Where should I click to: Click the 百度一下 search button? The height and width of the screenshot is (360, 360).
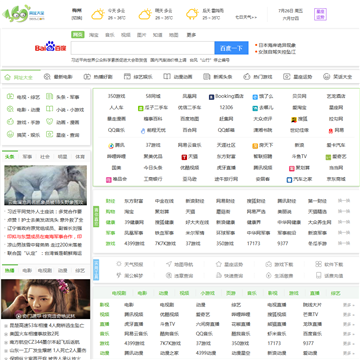tap(231, 48)
